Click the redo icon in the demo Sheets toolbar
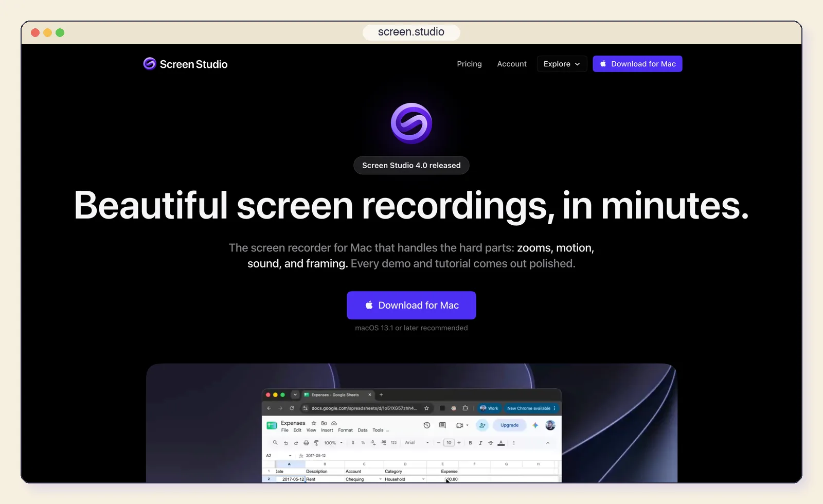This screenshot has width=823, height=504. 296,443
